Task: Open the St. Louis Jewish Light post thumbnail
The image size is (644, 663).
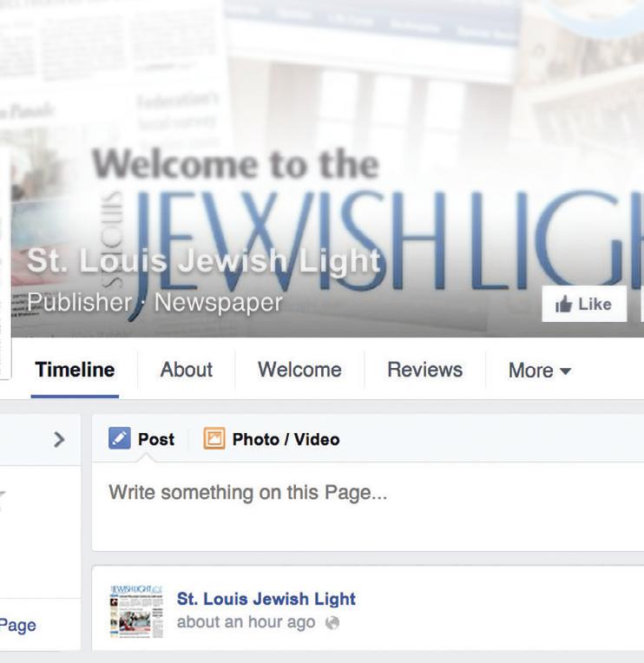Action: tap(136, 612)
